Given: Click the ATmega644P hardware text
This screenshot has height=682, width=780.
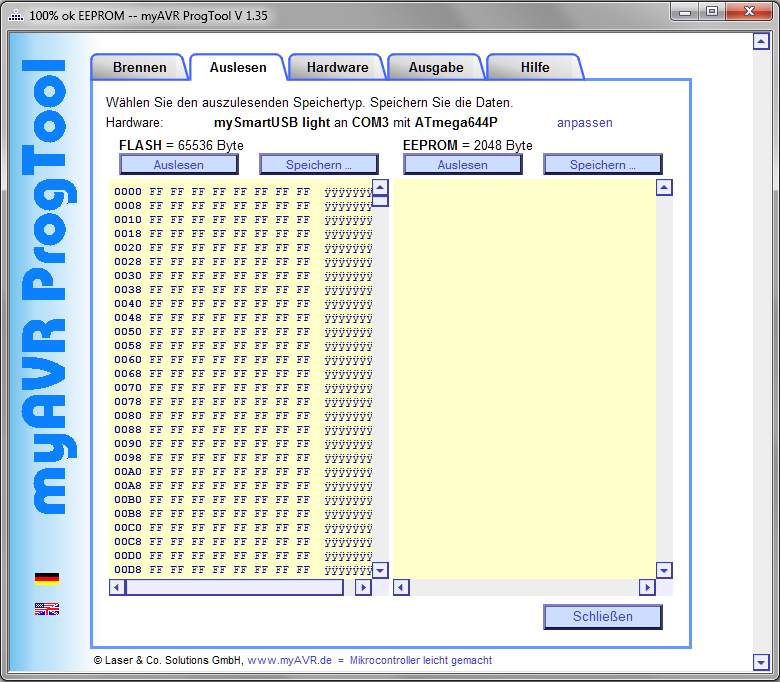Looking at the screenshot, I should click(x=456, y=123).
